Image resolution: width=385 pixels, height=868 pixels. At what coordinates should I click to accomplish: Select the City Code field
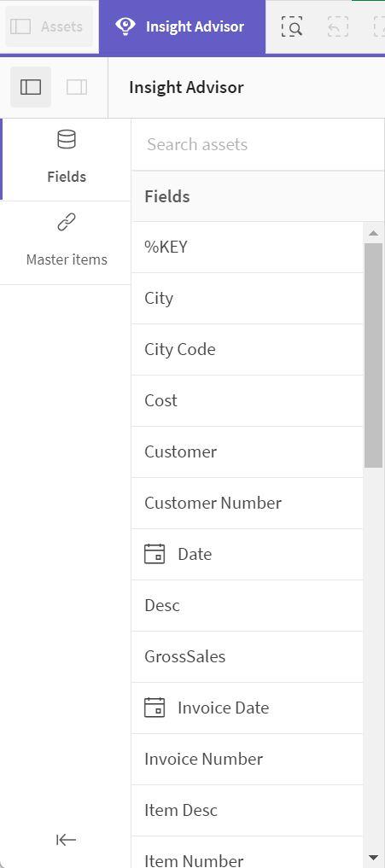tap(247, 349)
